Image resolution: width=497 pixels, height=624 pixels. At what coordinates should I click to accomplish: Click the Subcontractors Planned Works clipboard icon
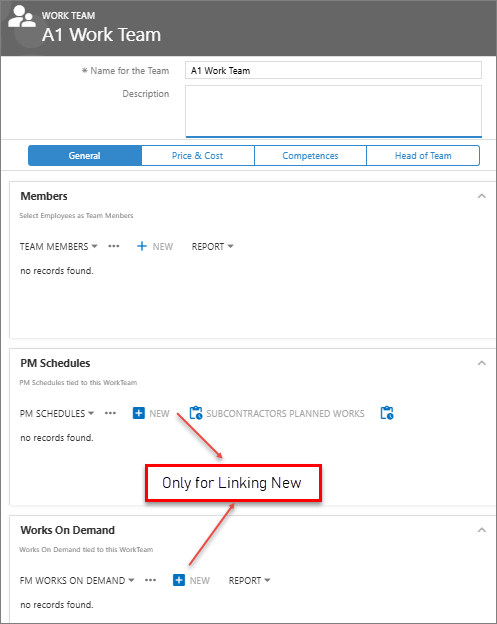[196, 413]
